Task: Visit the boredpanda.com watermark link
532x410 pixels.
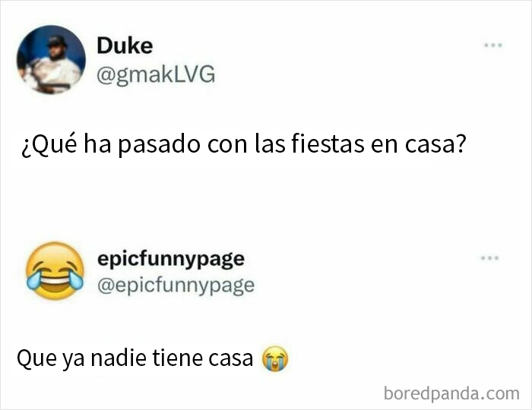Action: pyautogui.click(x=451, y=393)
